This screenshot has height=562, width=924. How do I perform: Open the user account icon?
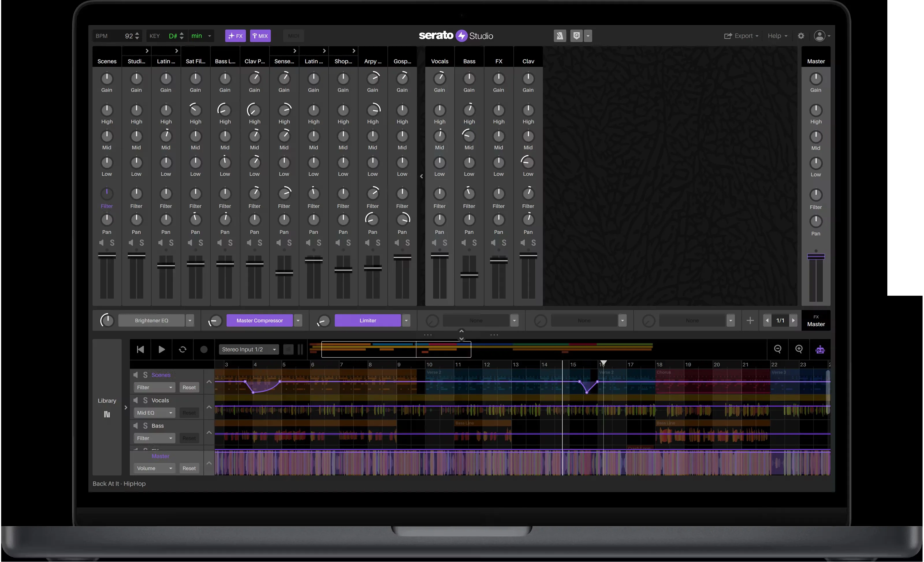pos(820,36)
